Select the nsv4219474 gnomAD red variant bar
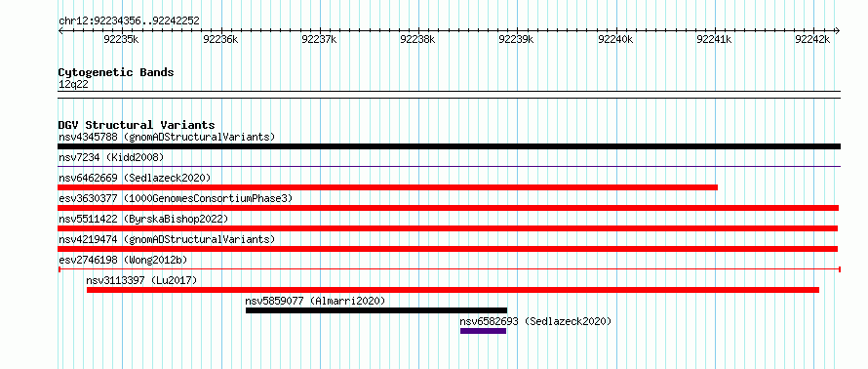 click(x=448, y=249)
